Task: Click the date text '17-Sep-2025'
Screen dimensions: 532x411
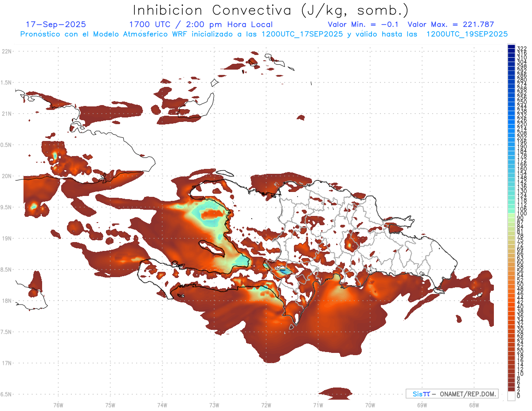Action: click(x=56, y=24)
